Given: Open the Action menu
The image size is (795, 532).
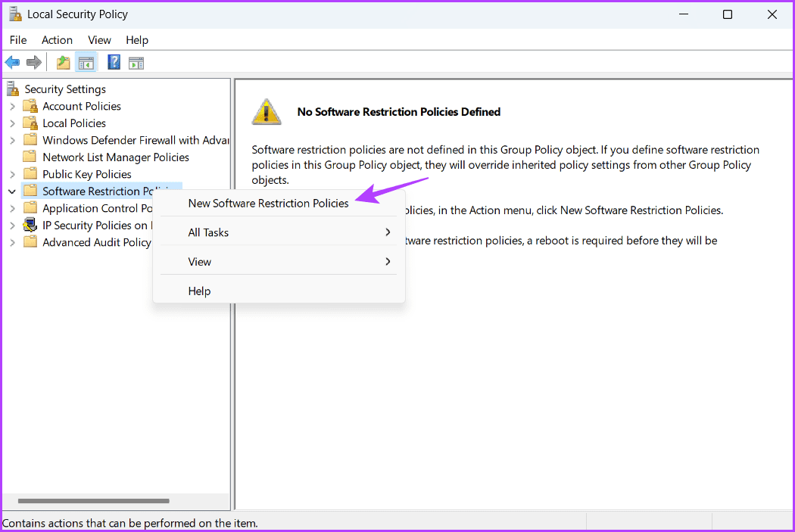Looking at the screenshot, I should coord(57,40).
